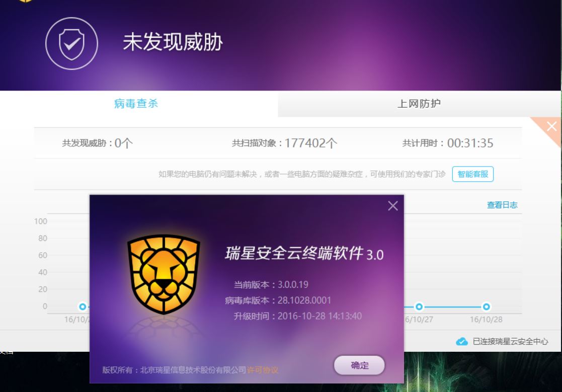Click the 共计用时：00:31:35 value

coord(448,143)
